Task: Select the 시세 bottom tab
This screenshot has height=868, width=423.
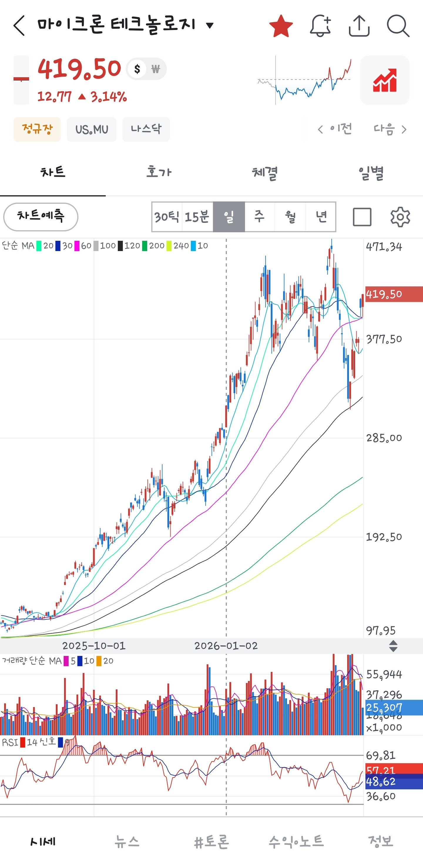Action: [x=43, y=842]
